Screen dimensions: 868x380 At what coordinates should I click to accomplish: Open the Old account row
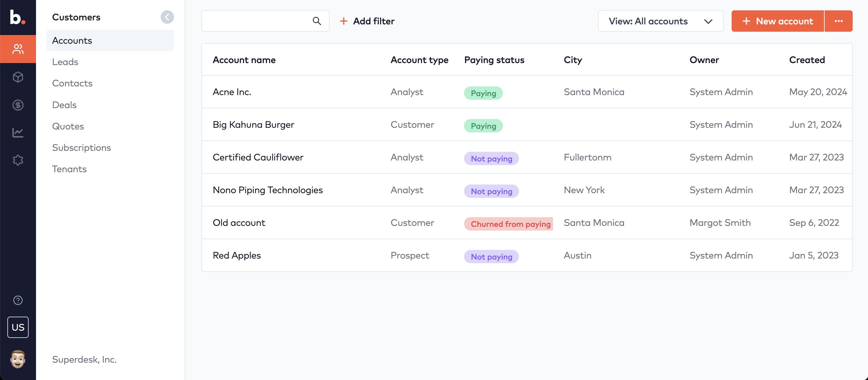click(527, 223)
